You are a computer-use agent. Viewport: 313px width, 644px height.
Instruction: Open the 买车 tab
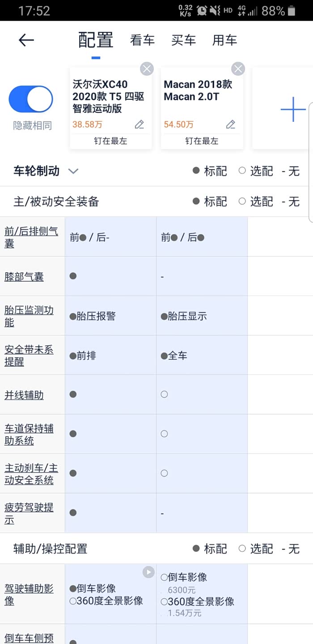[183, 40]
